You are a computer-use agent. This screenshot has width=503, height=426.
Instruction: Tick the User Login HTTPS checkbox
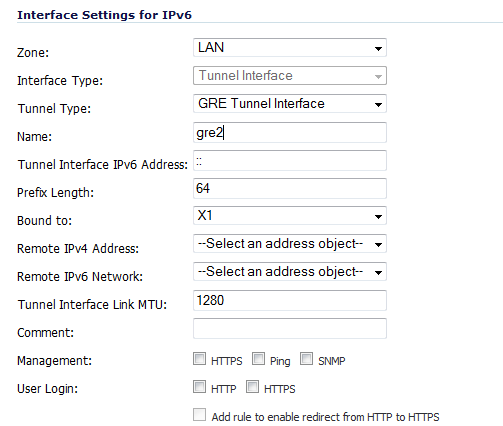pos(252,387)
